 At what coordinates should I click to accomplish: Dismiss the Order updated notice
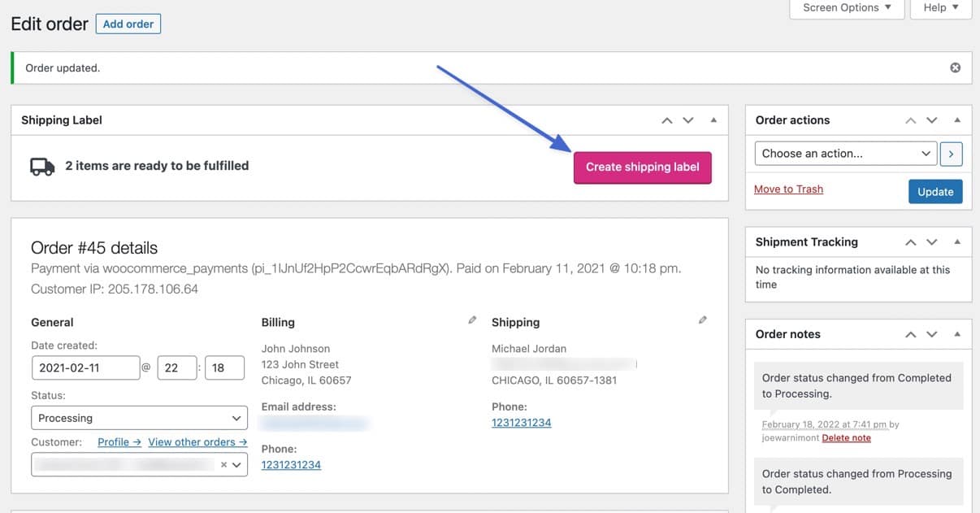[956, 67]
